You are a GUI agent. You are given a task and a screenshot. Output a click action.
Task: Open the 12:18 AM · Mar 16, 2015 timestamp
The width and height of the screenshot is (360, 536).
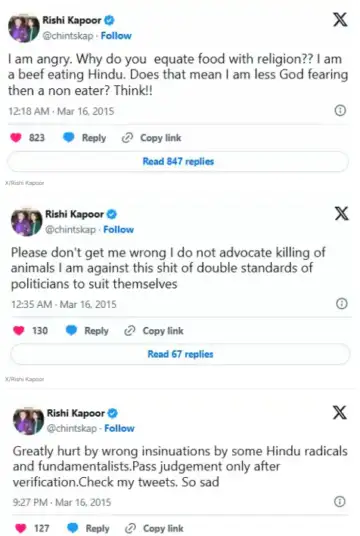[x=61, y=111]
